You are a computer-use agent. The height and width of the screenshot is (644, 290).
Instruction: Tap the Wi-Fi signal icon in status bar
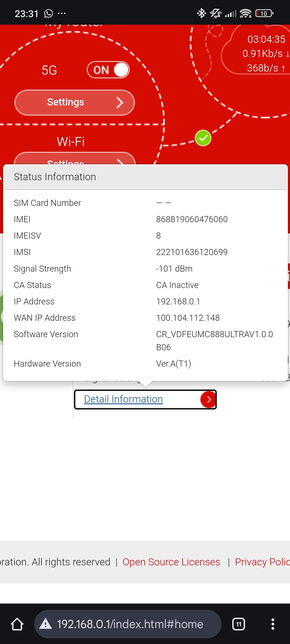click(246, 13)
